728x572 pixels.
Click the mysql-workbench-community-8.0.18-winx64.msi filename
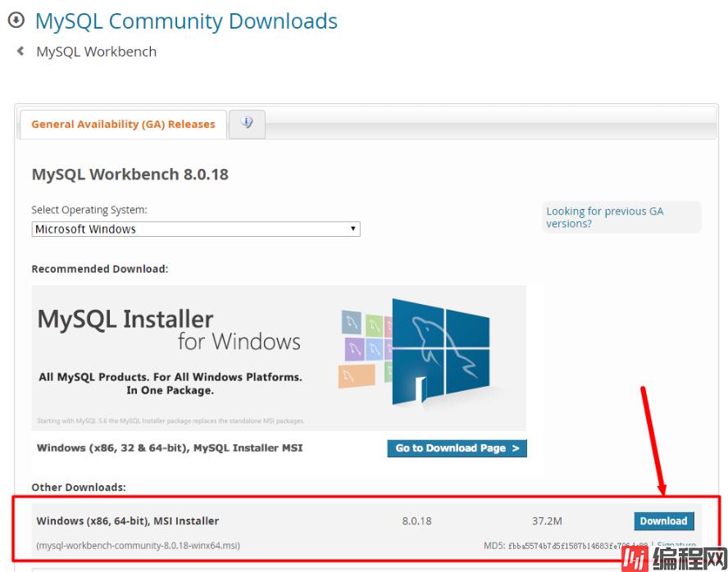pos(139,546)
